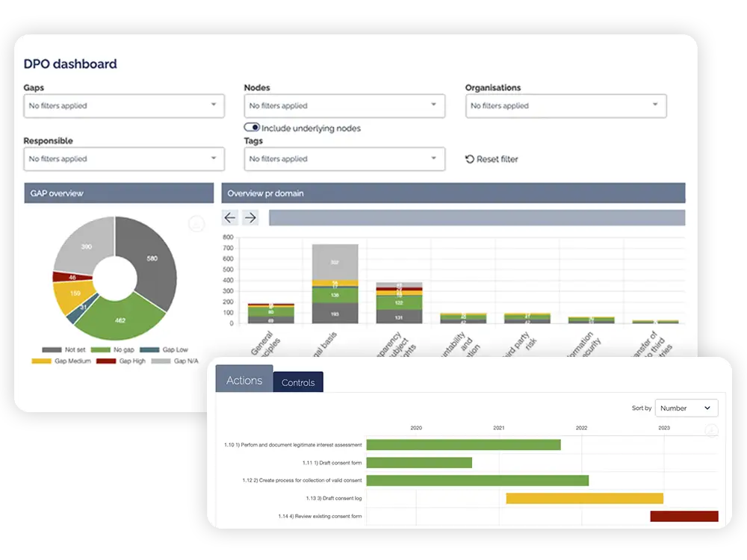Toggle 'Gap Medium' legend entry
Screen dimensions: 747x560
[61, 361]
